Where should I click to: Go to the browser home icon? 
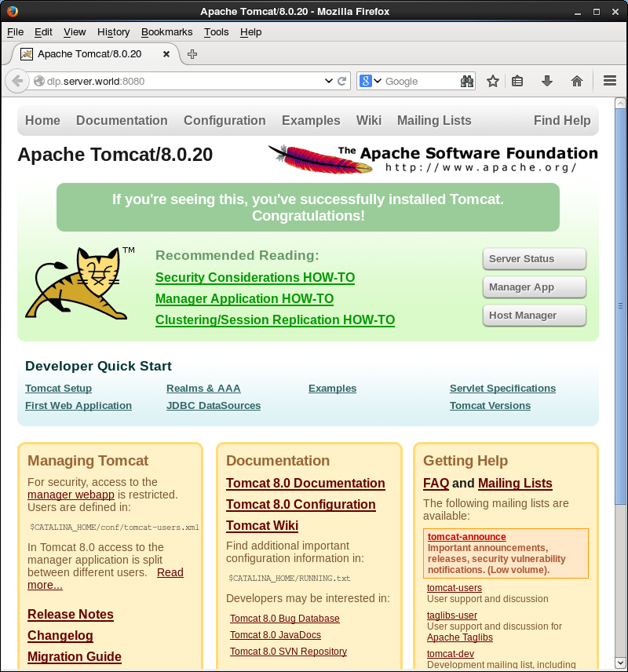577,81
